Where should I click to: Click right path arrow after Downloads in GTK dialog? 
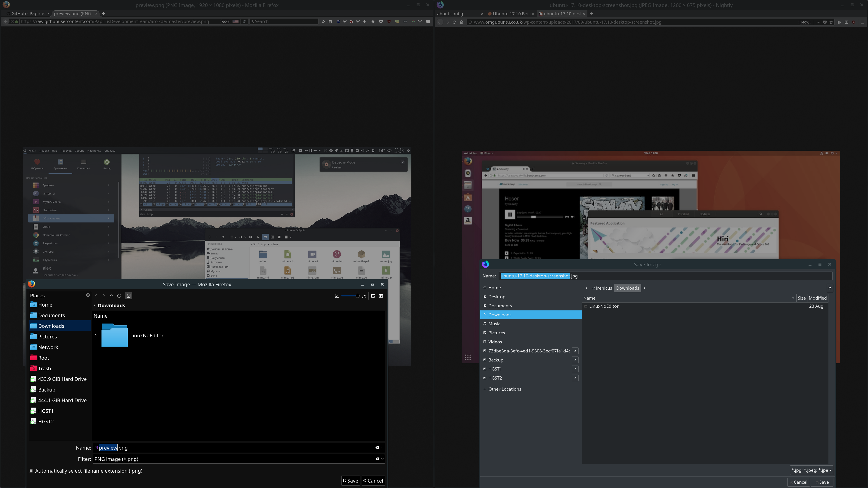click(x=644, y=288)
